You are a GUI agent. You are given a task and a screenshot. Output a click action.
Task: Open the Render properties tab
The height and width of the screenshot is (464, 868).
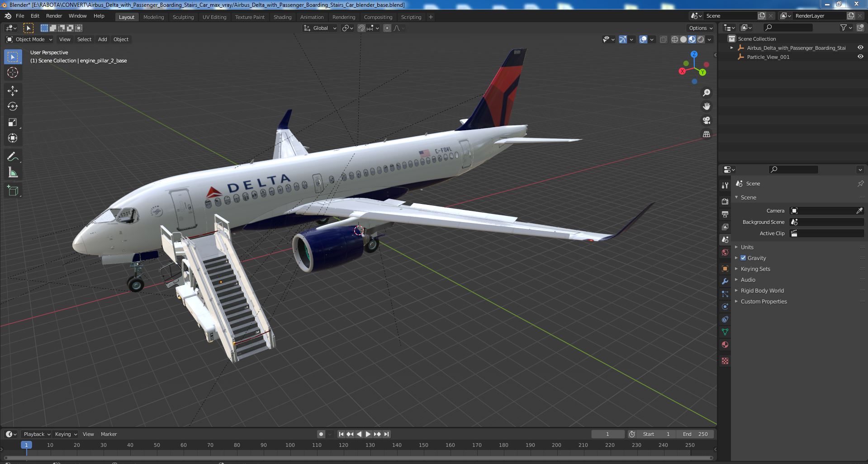725,201
